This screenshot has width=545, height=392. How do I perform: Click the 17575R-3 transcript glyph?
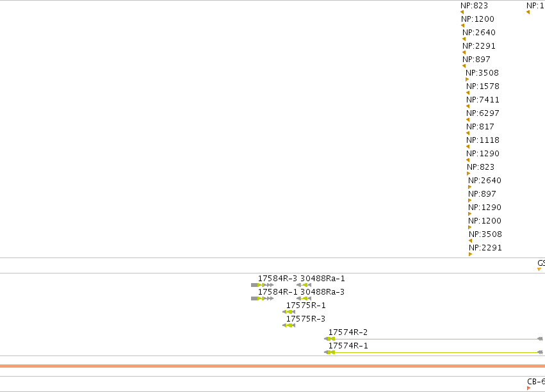289,325
